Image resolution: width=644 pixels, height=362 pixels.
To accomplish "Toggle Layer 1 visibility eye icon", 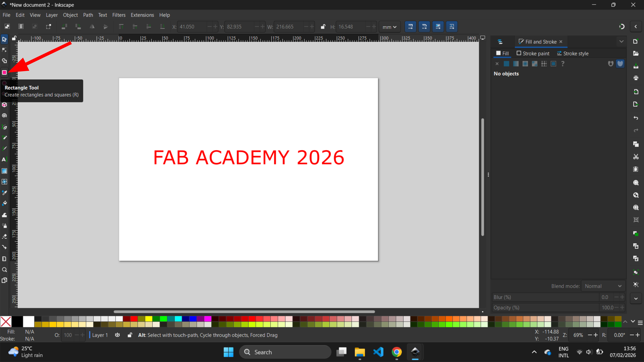I will pyautogui.click(x=117, y=335).
